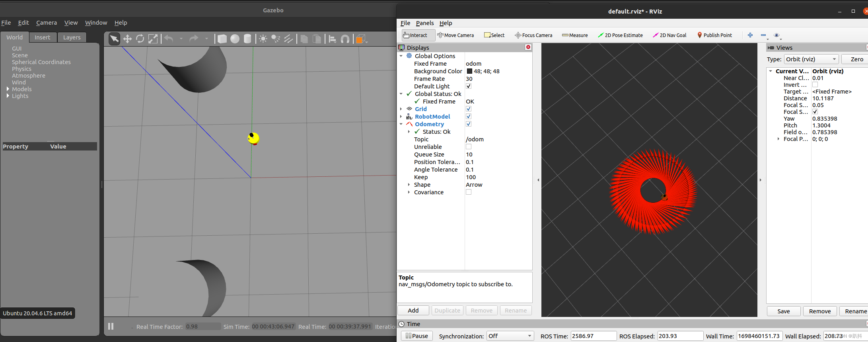Image resolution: width=868 pixels, height=342 pixels.
Task: Expand the Lights node in Gazebo World
Action: pos(8,96)
